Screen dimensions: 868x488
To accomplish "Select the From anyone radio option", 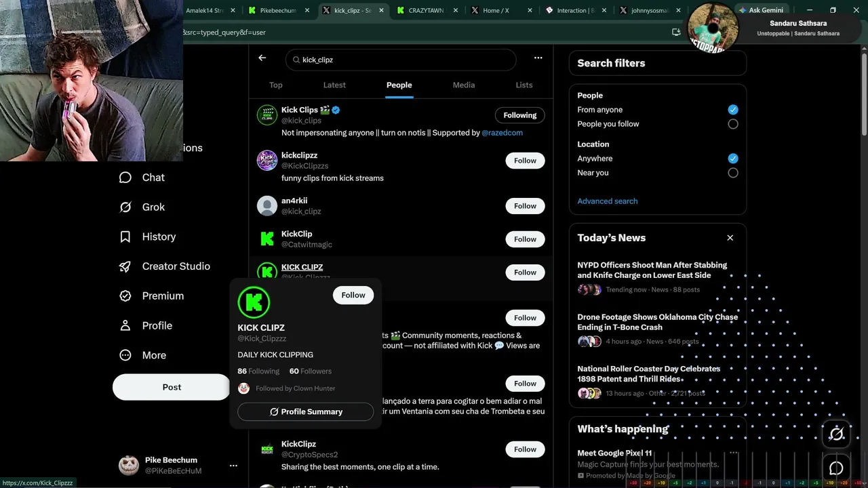I will [x=732, y=110].
